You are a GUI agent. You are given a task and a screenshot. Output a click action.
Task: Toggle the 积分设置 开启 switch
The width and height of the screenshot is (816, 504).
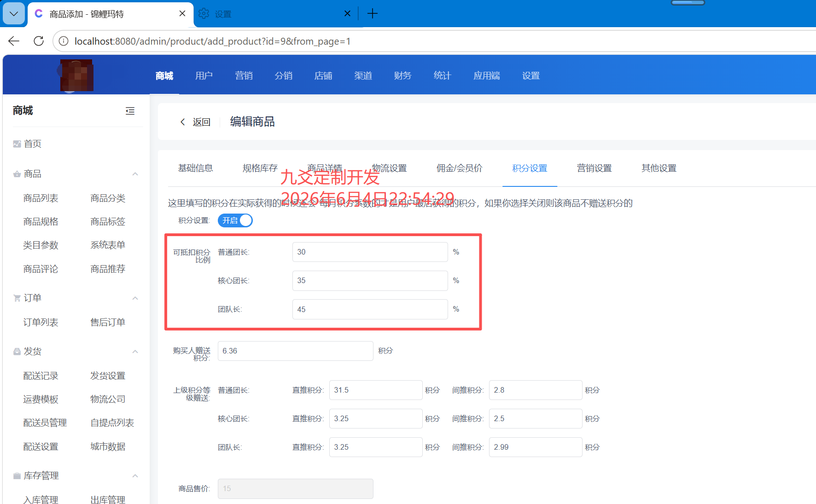click(x=235, y=220)
